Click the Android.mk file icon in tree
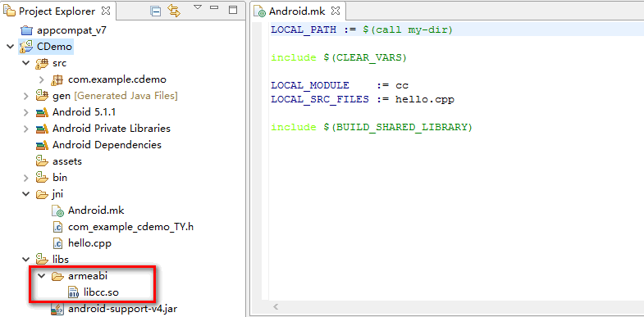The width and height of the screenshot is (644, 317). 58,211
